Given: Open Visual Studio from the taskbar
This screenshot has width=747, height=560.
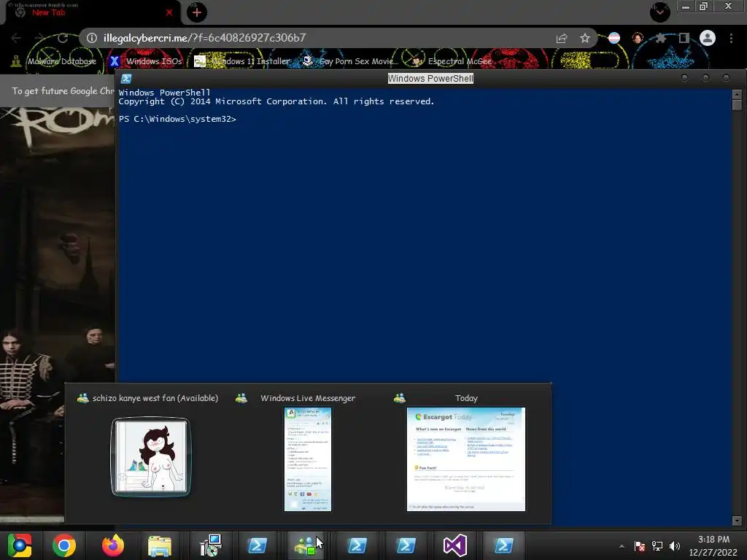Looking at the screenshot, I should [x=455, y=545].
